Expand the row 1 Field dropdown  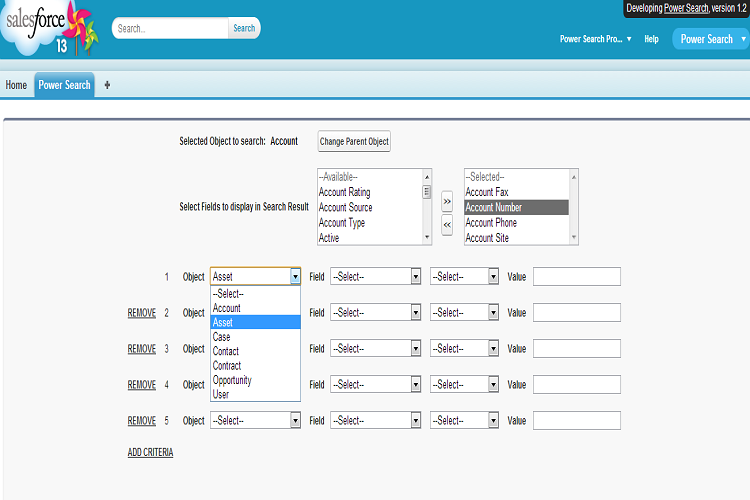375,277
